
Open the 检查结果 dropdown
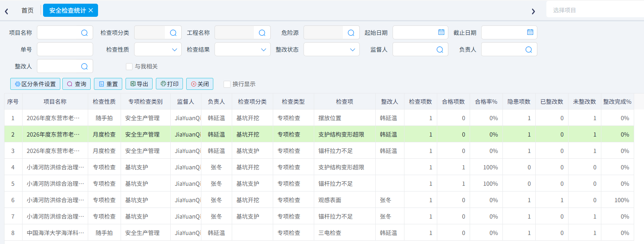[x=242, y=50]
